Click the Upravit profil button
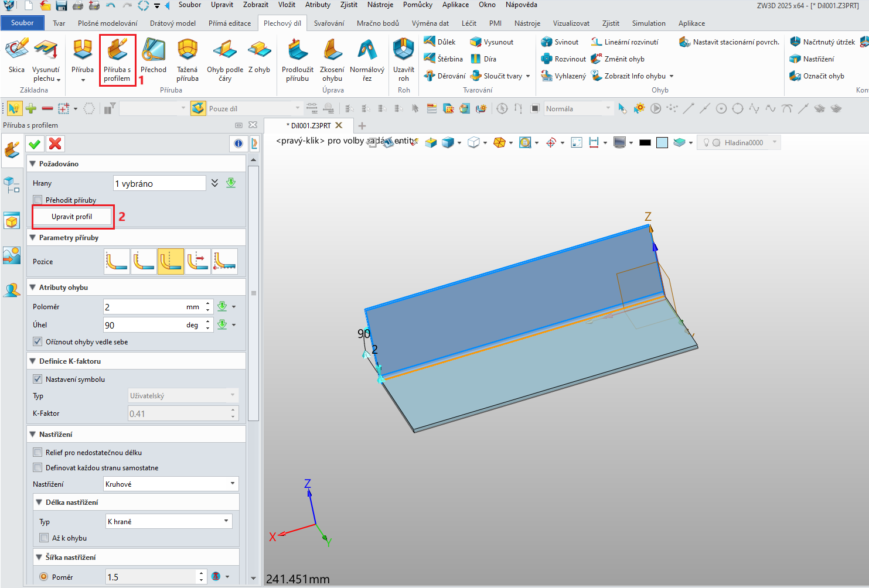Viewport: 869px width, 588px height. click(72, 217)
